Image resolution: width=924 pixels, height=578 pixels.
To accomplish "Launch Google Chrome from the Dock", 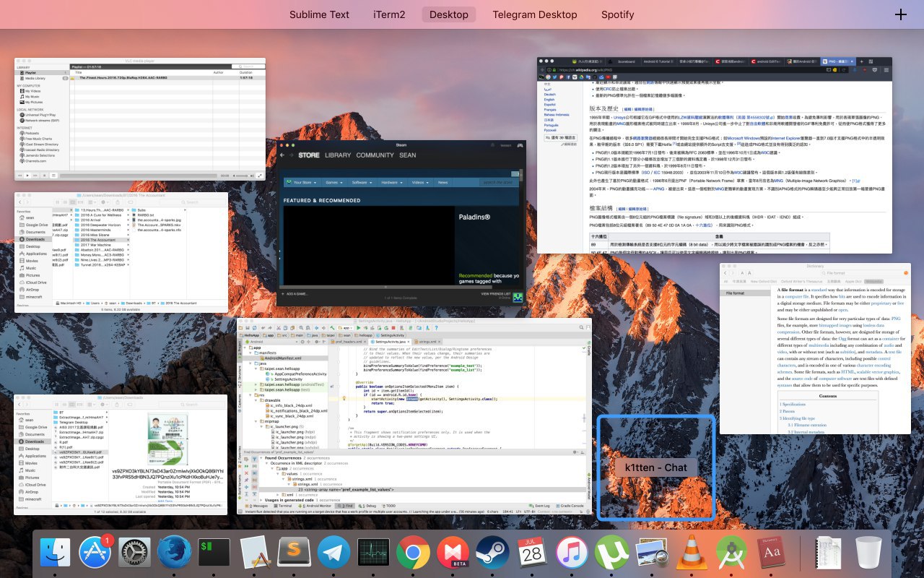I will click(413, 553).
